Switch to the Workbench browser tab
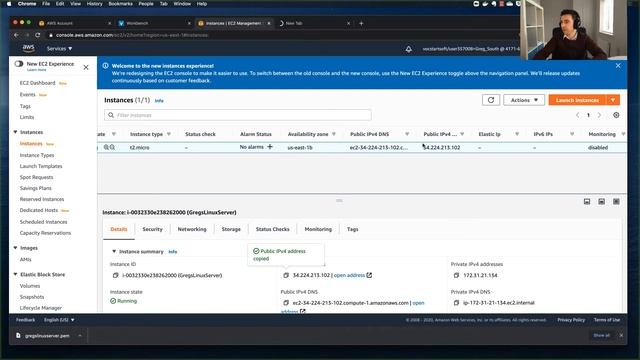 tap(154, 23)
